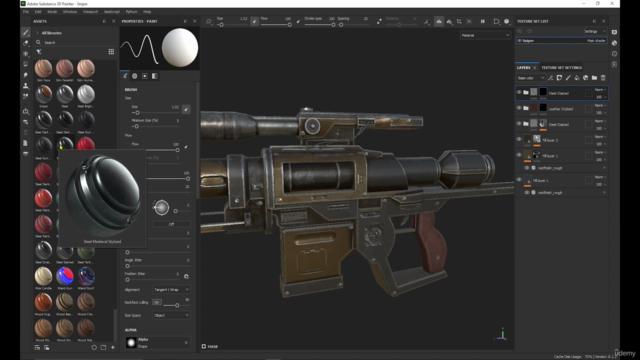Open the Python menu
Viewport: 640px width, 360px height.
click(131, 12)
